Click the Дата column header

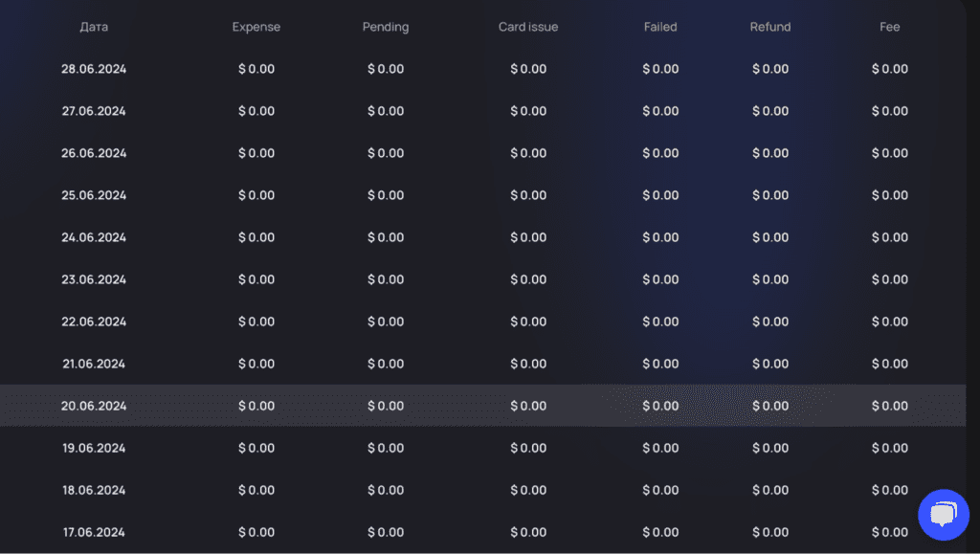[94, 27]
